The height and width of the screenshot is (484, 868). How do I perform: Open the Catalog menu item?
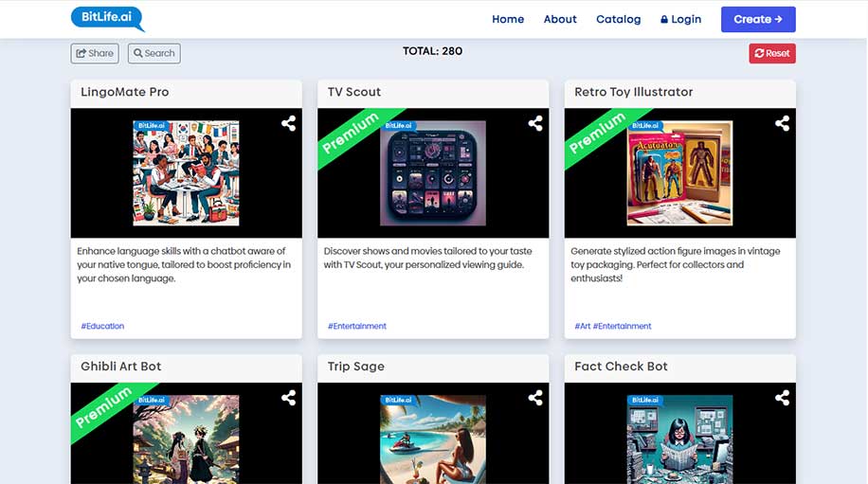pyautogui.click(x=619, y=19)
